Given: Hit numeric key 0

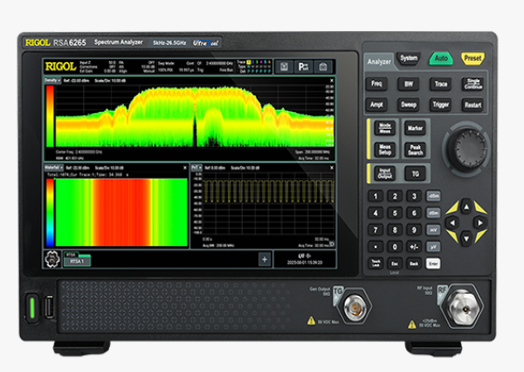Looking at the screenshot, I should point(395,247).
